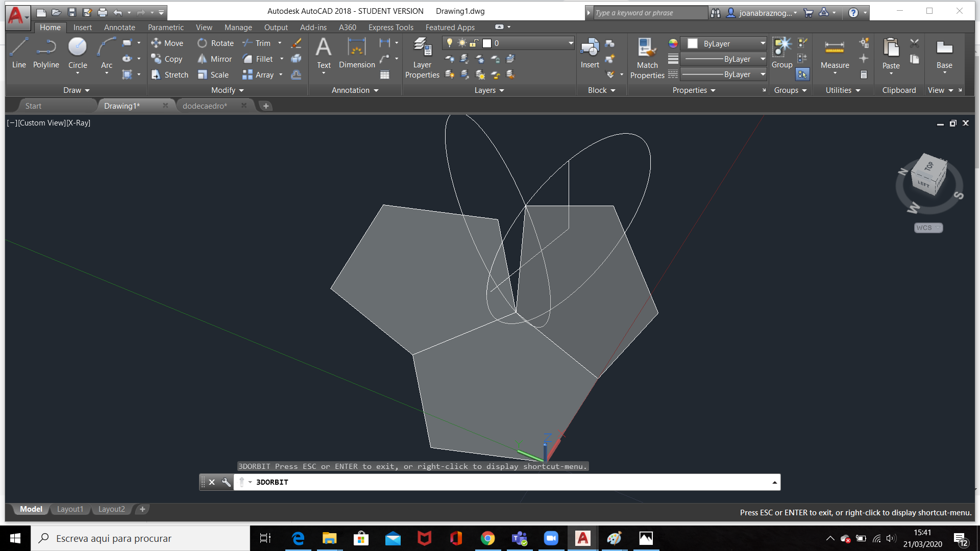This screenshot has height=551, width=980.
Task: Open the ByLayer linetype dropdown
Action: tap(763, 74)
